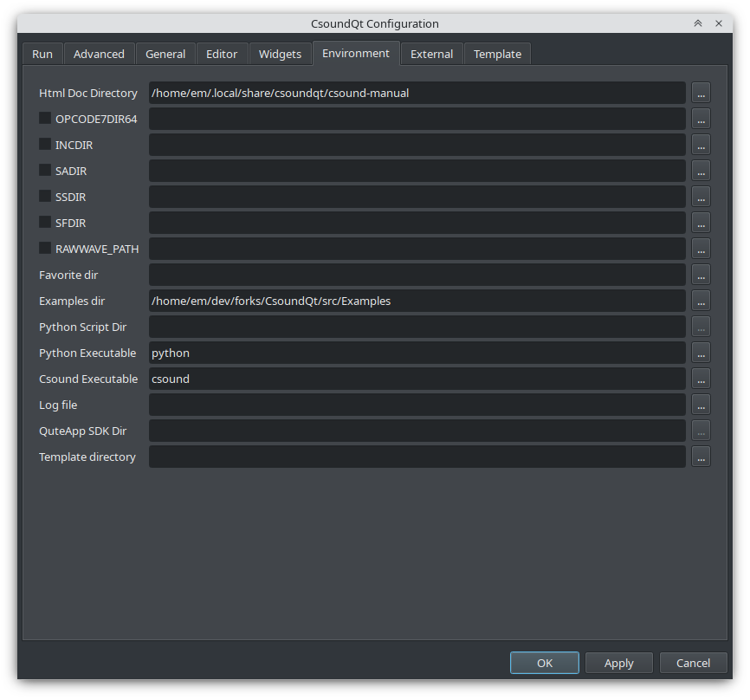Open browse dialog for SADIR
The width and height of the screenshot is (750, 700).
point(701,171)
